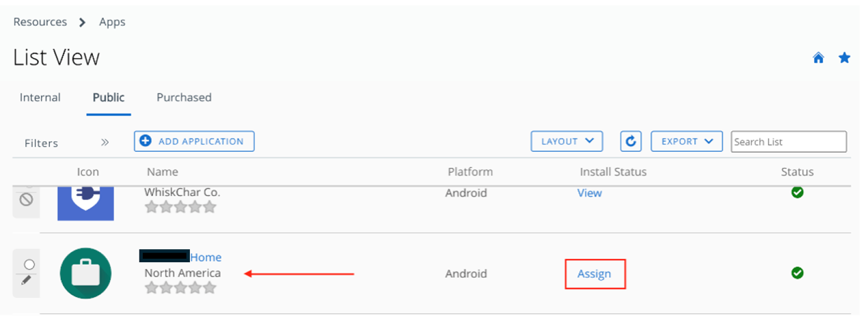868x323 pixels.
Task: Switch to the Internal tab
Action: (40, 98)
